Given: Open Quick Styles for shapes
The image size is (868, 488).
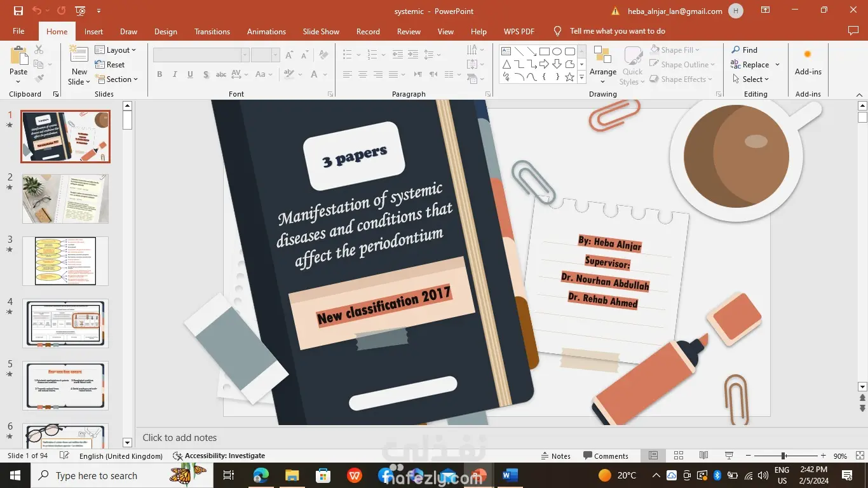Looking at the screenshot, I should point(632,65).
